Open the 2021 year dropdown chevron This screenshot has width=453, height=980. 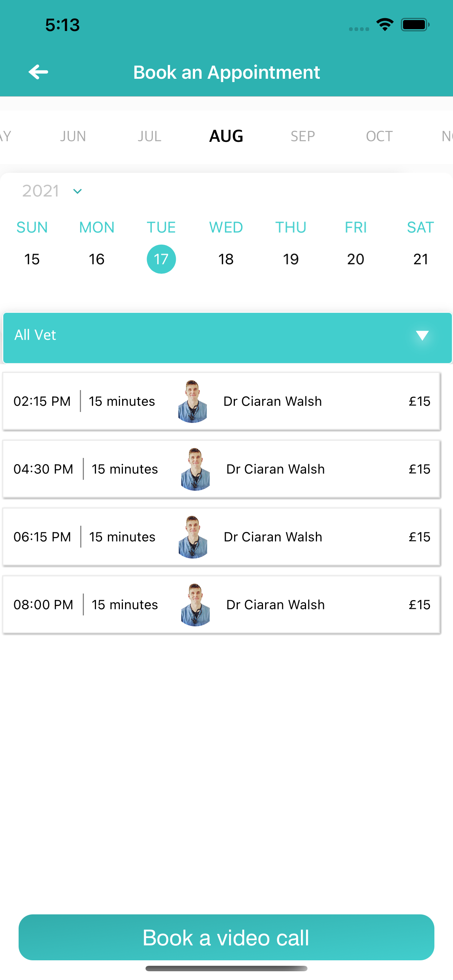coord(77,191)
